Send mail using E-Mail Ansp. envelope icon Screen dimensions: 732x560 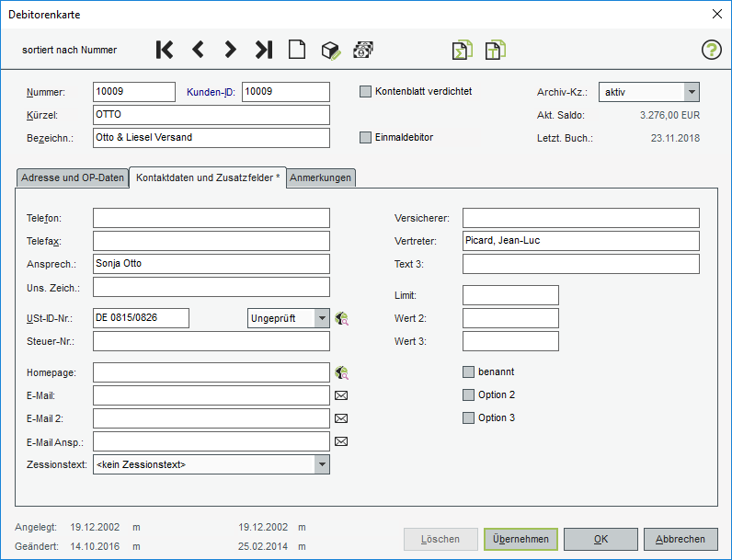[341, 441]
